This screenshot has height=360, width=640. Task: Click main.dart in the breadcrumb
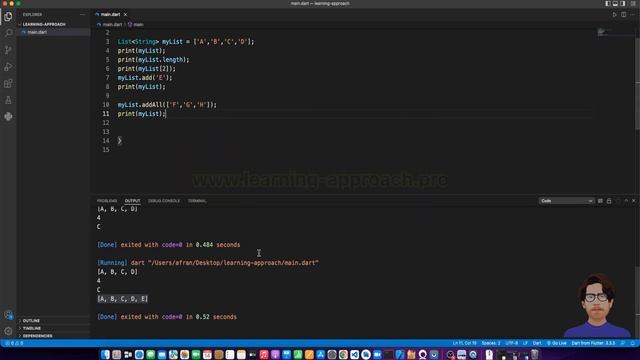(x=112, y=24)
